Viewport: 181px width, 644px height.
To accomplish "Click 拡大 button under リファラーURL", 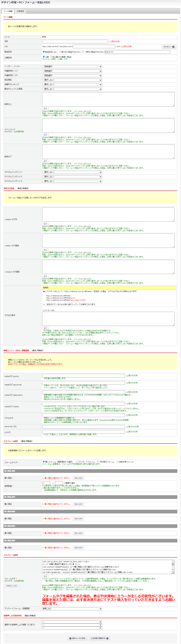I will pos(45,328).
